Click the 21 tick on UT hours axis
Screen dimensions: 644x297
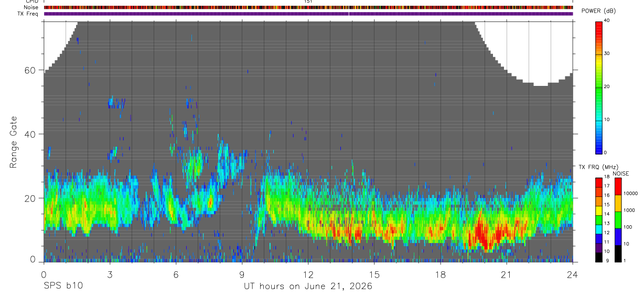[x=507, y=274]
